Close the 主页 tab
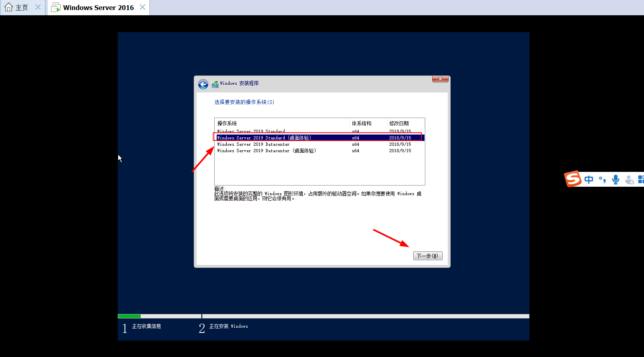This screenshot has height=357, width=644. (38, 7)
